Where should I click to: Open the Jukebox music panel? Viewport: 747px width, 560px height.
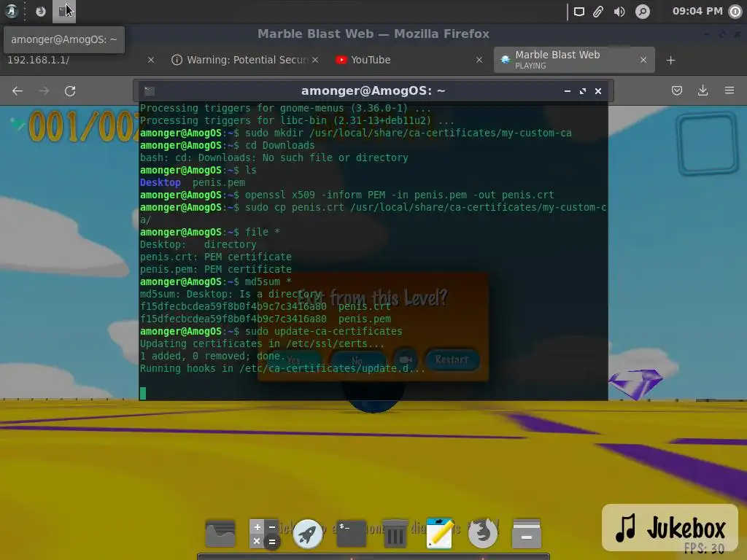(x=670, y=528)
